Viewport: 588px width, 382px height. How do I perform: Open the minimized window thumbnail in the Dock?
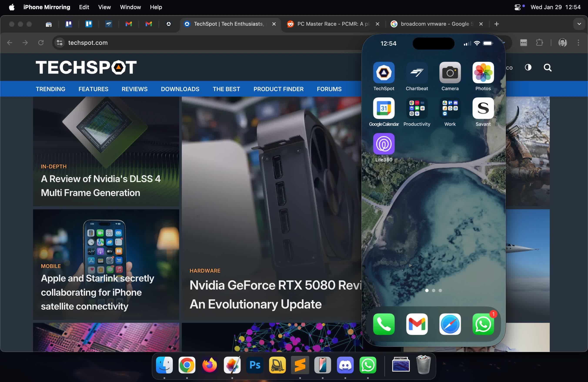point(401,364)
